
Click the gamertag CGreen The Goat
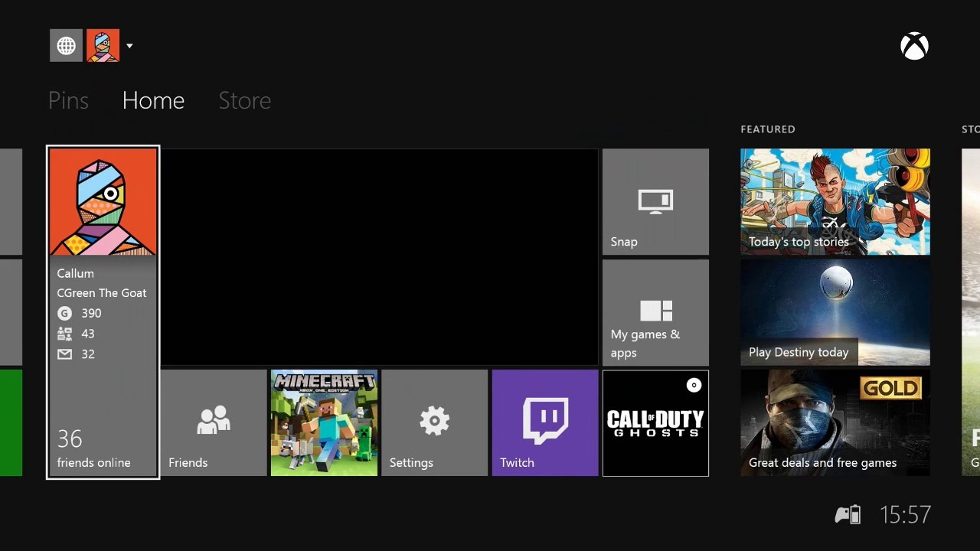[x=102, y=293]
